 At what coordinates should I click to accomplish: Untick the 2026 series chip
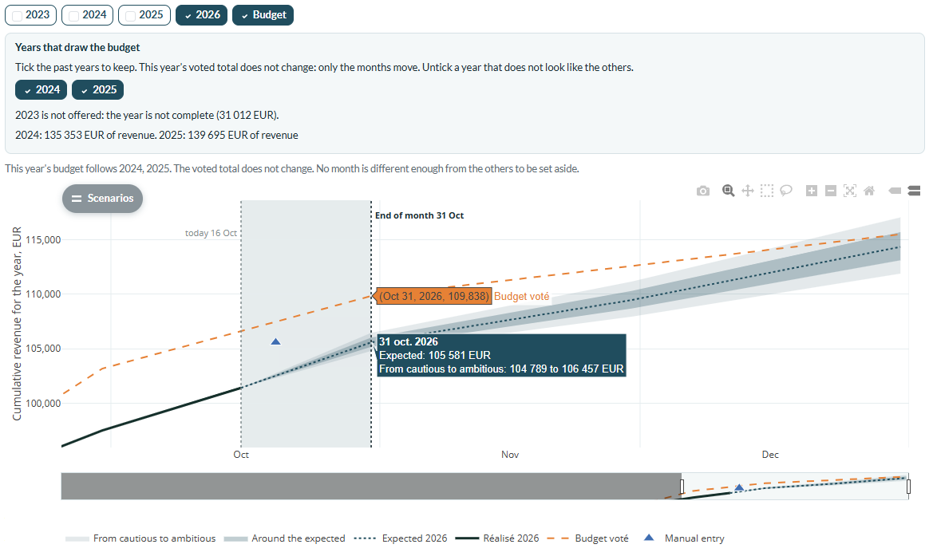pos(201,15)
